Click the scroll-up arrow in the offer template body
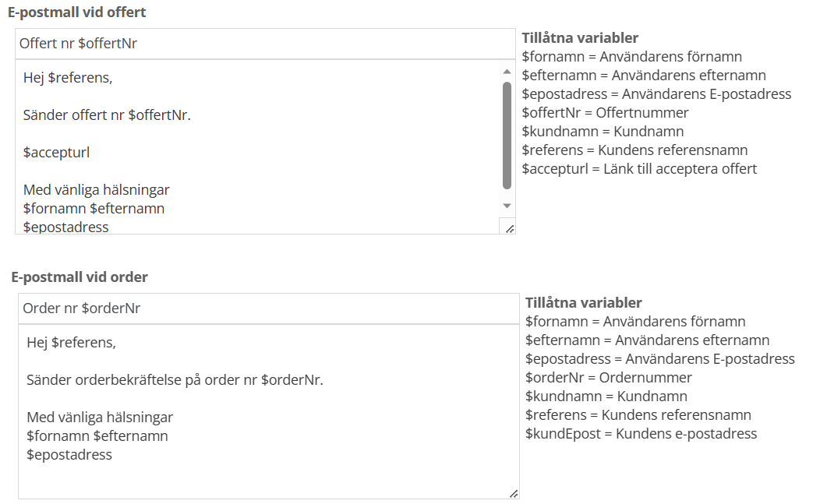 click(x=507, y=71)
